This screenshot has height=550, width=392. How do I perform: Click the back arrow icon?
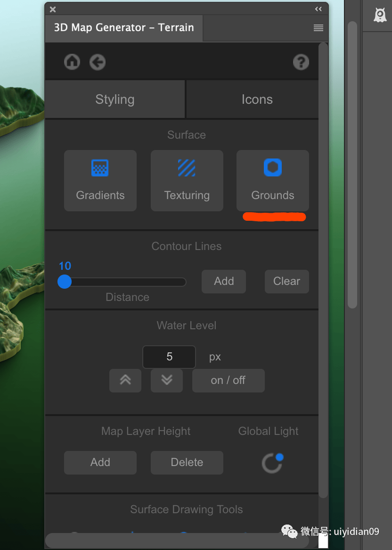coord(98,62)
